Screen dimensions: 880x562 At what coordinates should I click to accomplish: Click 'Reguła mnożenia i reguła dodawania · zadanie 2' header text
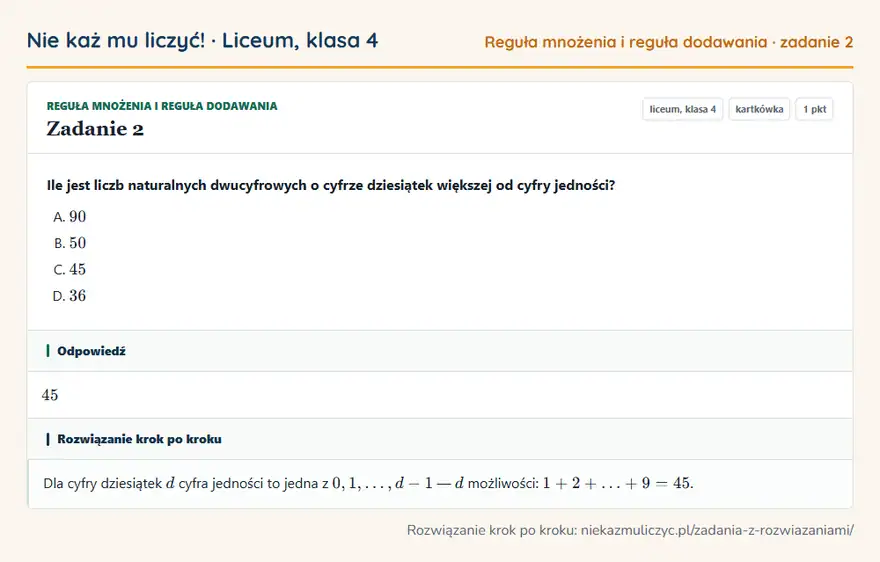[x=668, y=42]
